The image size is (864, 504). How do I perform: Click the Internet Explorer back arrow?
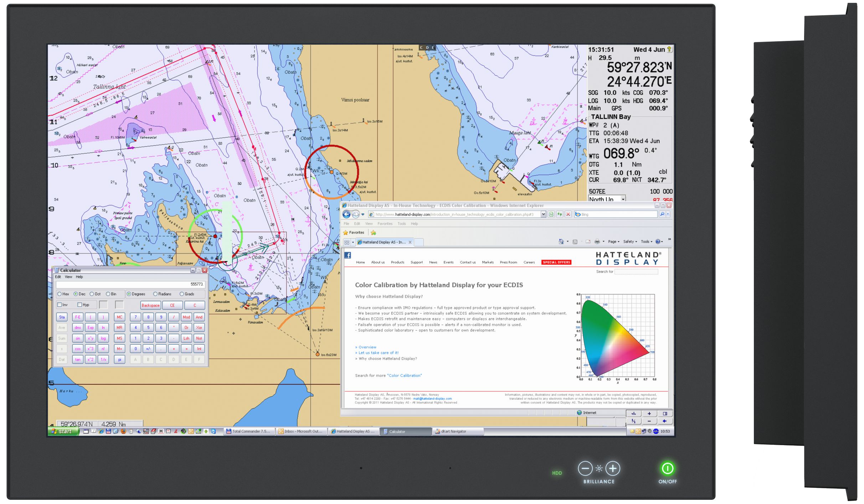coord(346,214)
